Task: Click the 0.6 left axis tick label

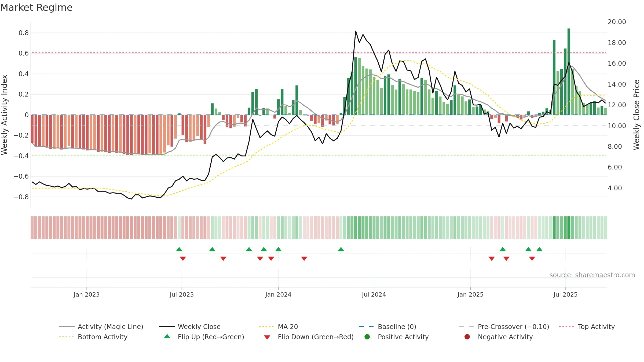Action: pyautogui.click(x=24, y=53)
